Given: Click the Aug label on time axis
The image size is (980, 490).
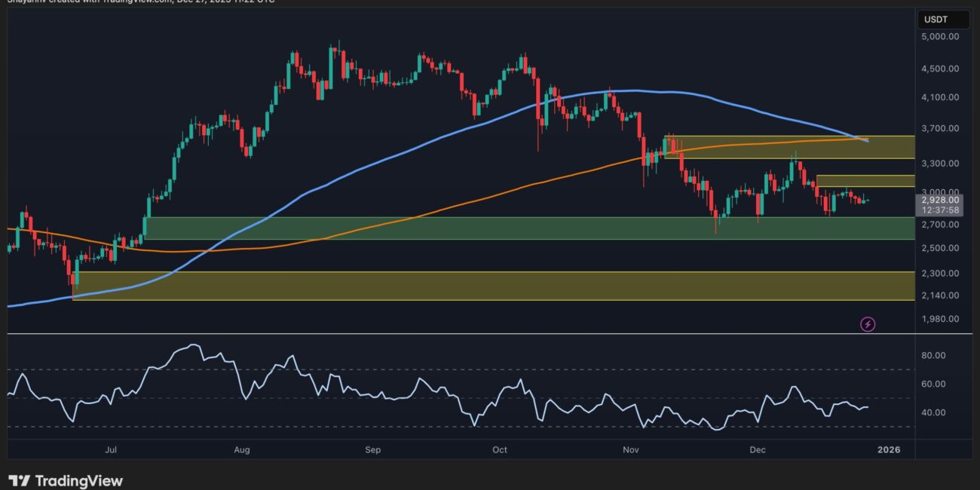Looking at the screenshot, I should tap(242, 450).
